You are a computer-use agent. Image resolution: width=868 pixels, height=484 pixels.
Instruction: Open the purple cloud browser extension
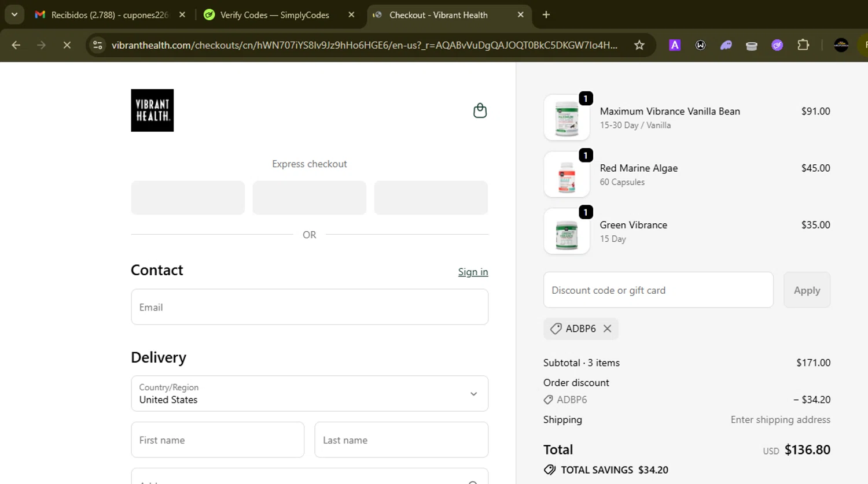click(x=726, y=45)
